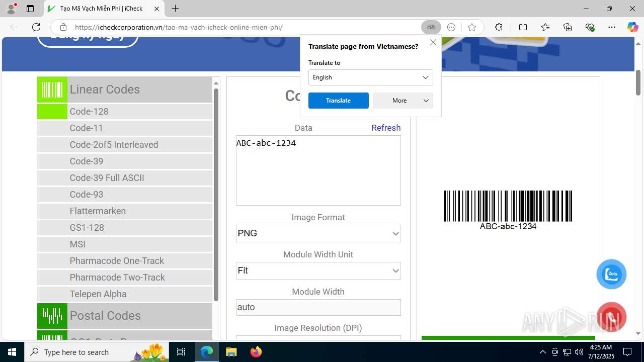
Task: Select Code-128 barcode type
Action: click(125, 112)
